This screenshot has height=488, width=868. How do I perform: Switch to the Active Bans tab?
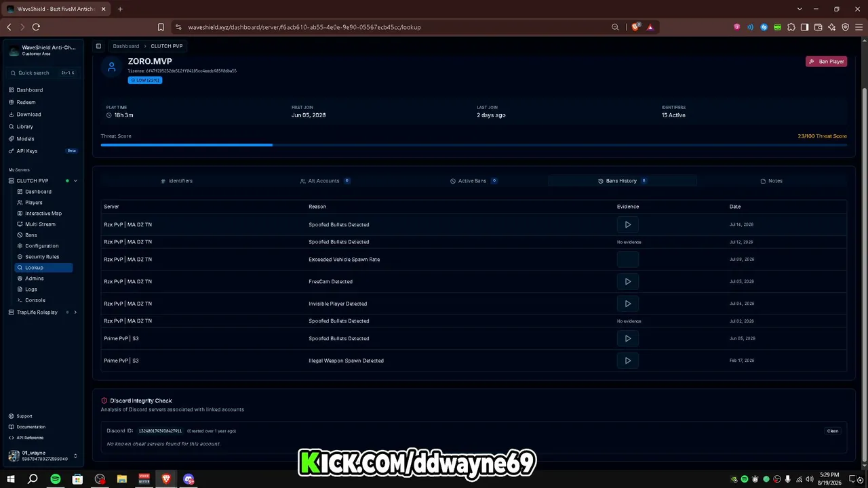pos(473,181)
